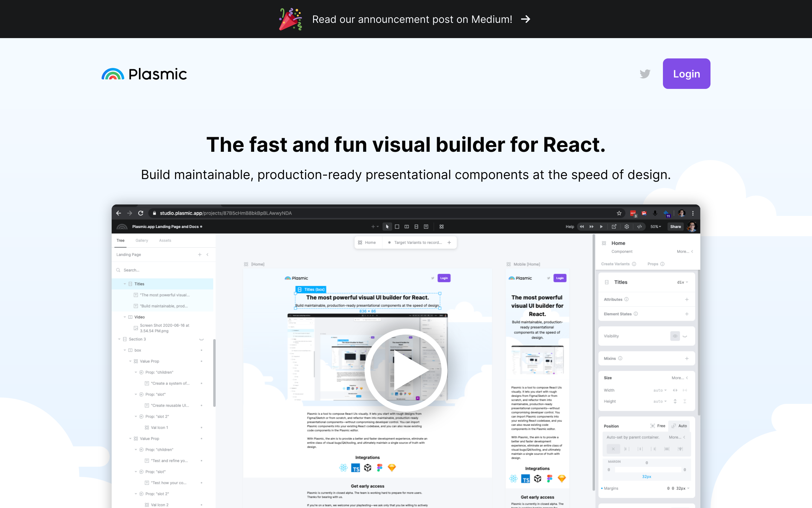
Task: Add an element state with the plus
Action: click(687, 314)
